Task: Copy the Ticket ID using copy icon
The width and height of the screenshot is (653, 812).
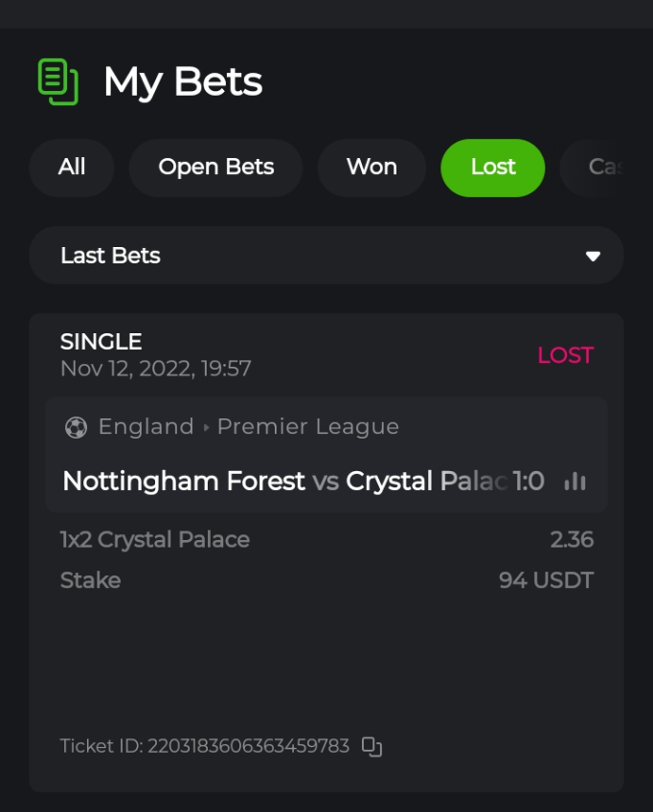Action: click(x=372, y=747)
